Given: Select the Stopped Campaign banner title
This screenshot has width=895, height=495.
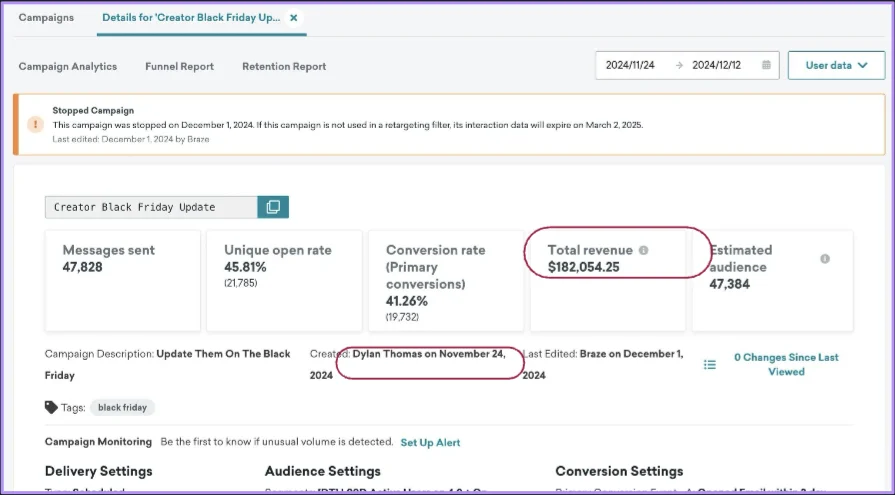Looking at the screenshot, I should click(93, 110).
